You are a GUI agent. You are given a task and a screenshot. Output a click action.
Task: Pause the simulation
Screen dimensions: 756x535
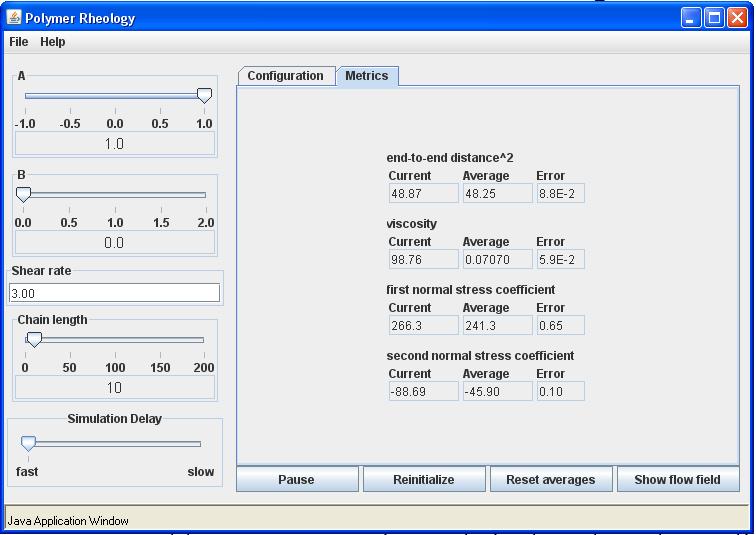(297, 480)
